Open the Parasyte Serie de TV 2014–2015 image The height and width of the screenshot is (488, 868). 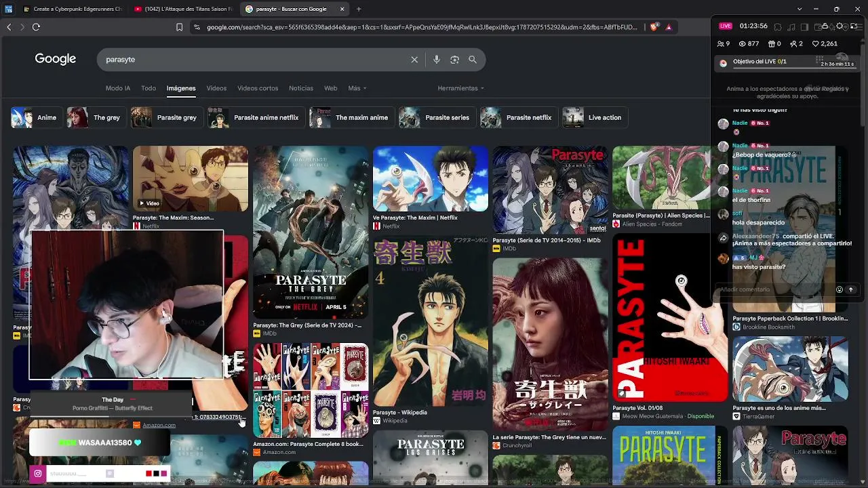[x=551, y=190]
